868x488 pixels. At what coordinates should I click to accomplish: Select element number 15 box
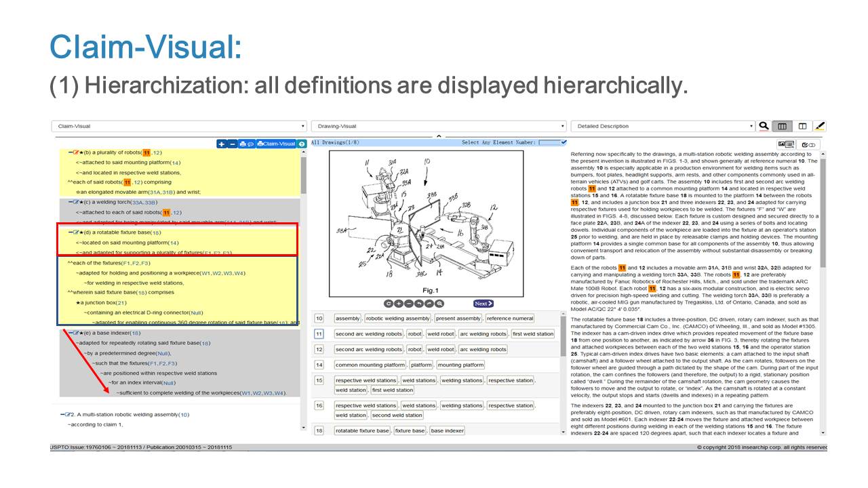point(319,380)
